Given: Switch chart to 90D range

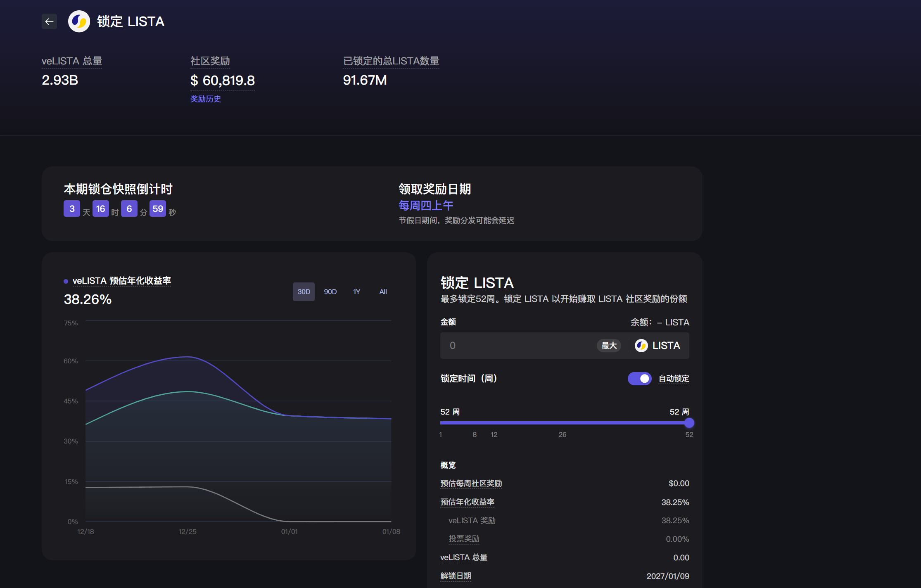Looking at the screenshot, I should click(330, 292).
